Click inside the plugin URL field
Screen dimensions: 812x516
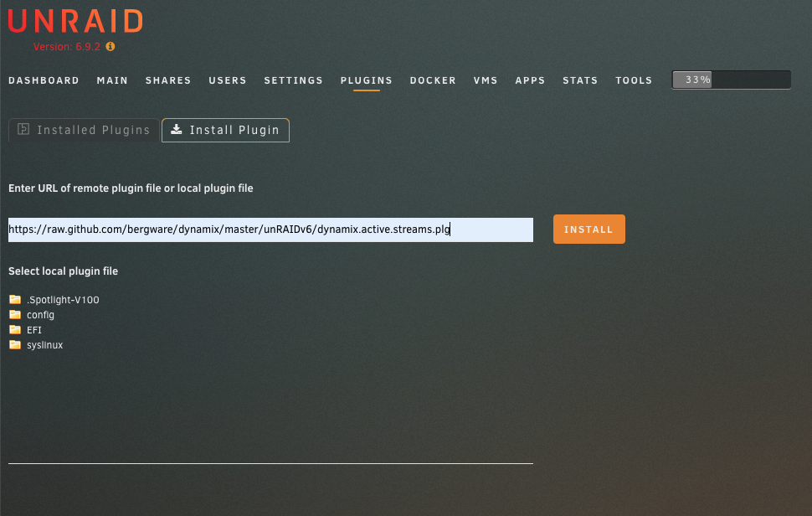pos(270,230)
